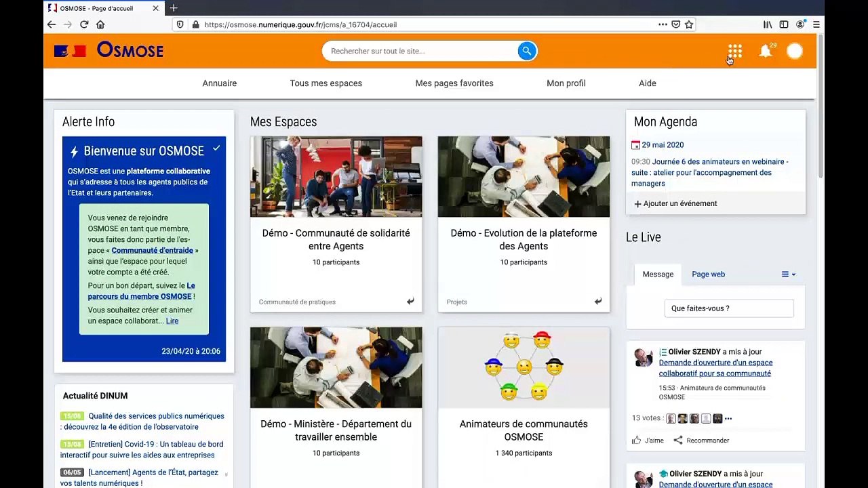
Task: Click the calendar icon beside 29 mai 2020
Action: [x=635, y=145]
